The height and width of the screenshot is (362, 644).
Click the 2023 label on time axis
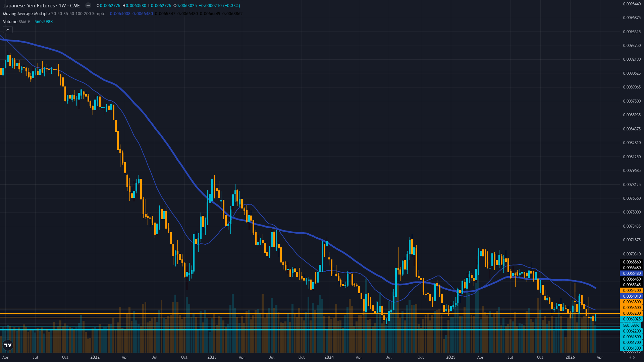[x=212, y=357]
